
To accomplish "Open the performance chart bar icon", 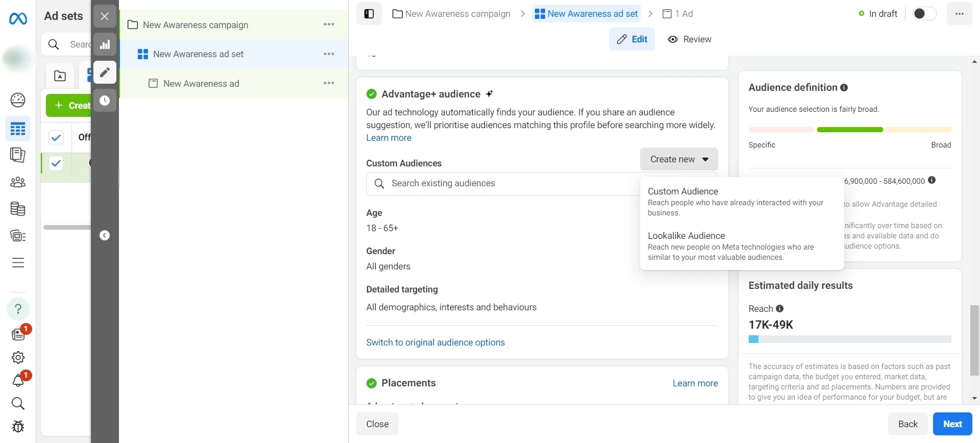I will tap(105, 44).
